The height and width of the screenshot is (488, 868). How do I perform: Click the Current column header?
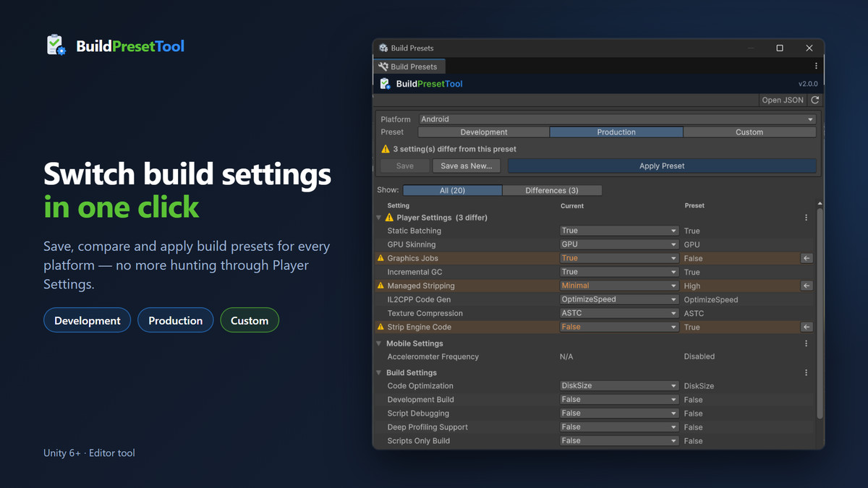pyautogui.click(x=572, y=205)
